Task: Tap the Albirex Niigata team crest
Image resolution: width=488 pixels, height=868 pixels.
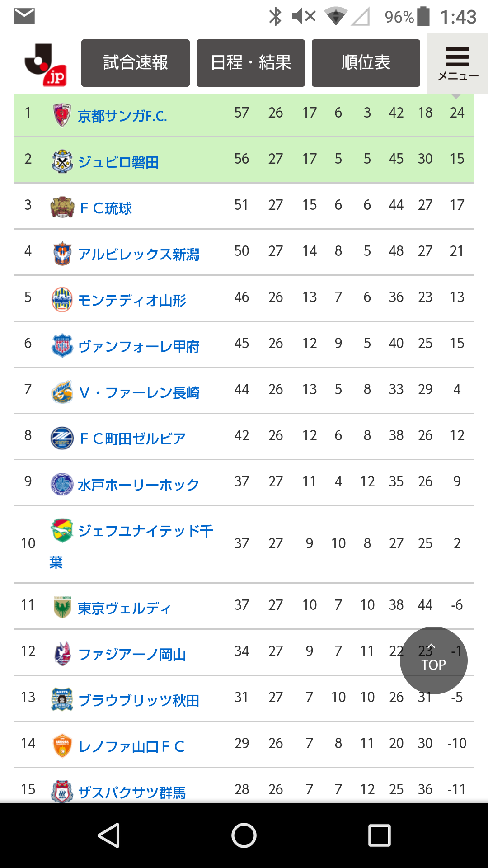Action: tap(62, 254)
